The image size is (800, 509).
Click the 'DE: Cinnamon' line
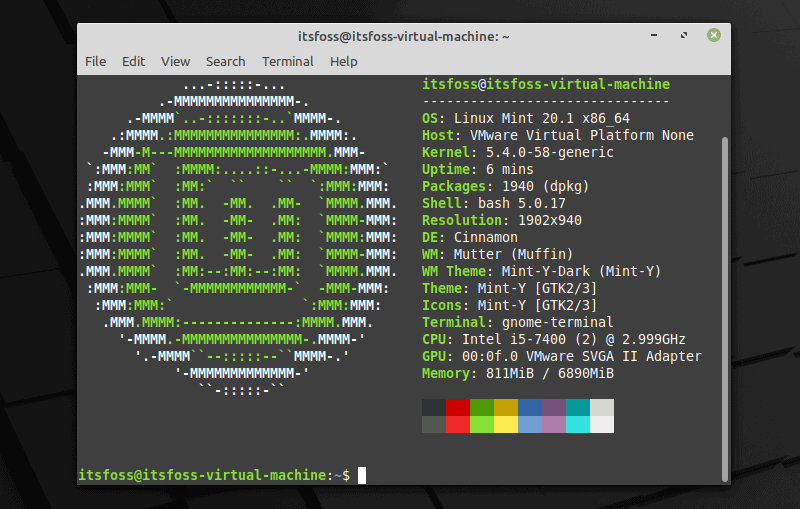click(470, 237)
